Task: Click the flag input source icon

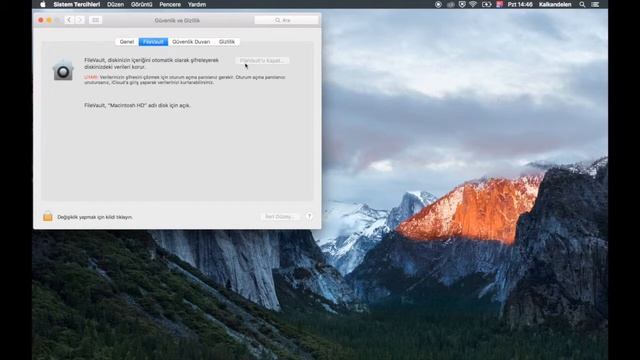Action: coord(500,4)
